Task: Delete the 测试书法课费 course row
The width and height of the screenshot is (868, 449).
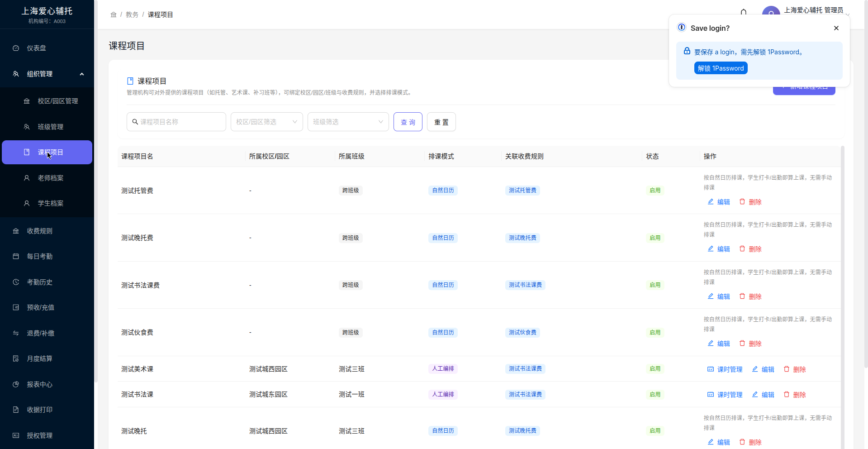Action: [x=750, y=296]
